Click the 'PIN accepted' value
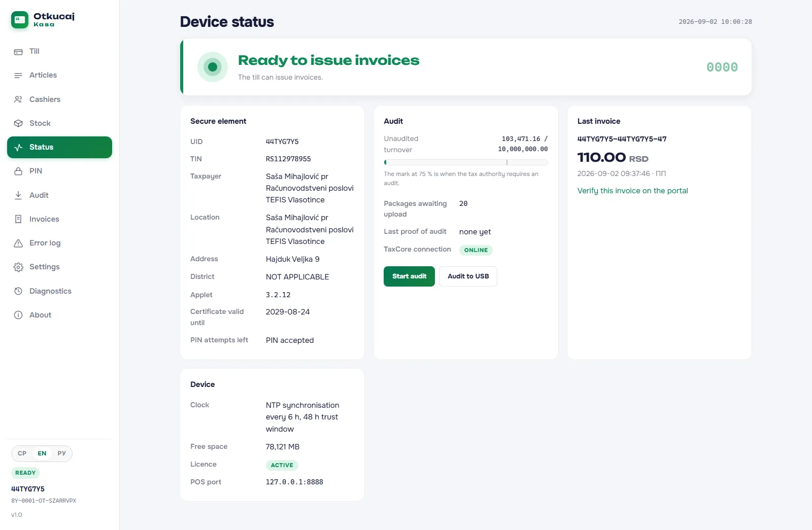The width and height of the screenshot is (812, 530). point(290,340)
